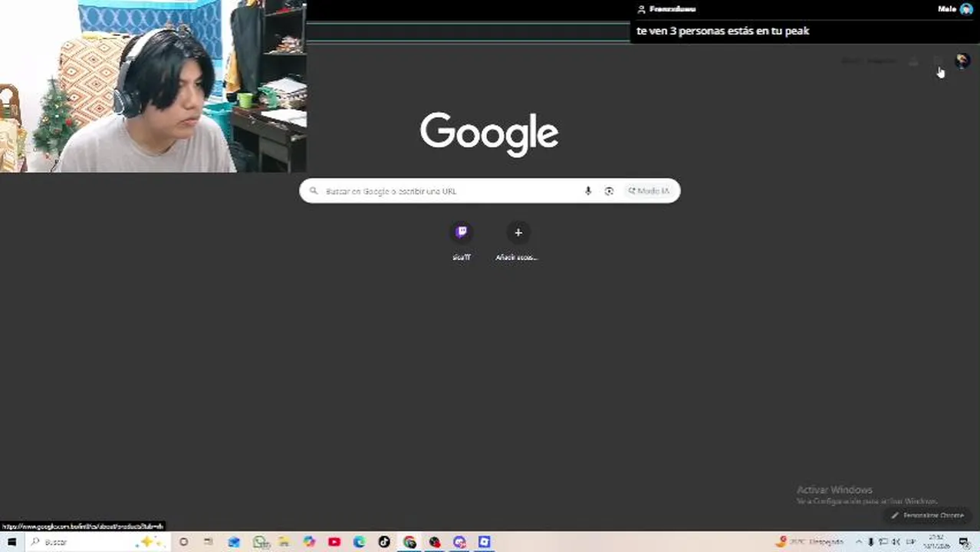The width and height of the screenshot is (980, 552).
Task: Open the TikTok taskbar icon
Action: 384,542
